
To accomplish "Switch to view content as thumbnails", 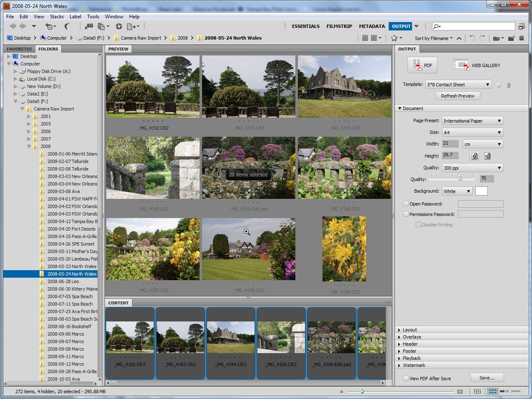I will [x=492, y=391].
